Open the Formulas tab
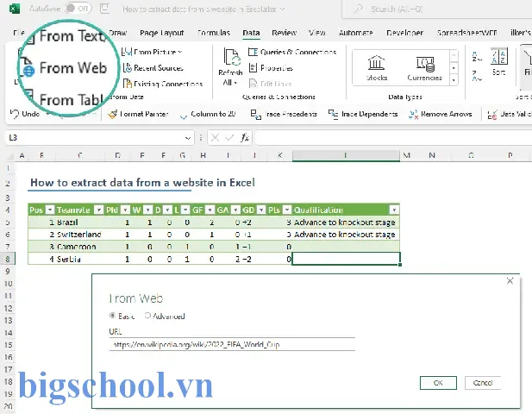532x414 pixels. pyautogui.click(x=214, y=33)
